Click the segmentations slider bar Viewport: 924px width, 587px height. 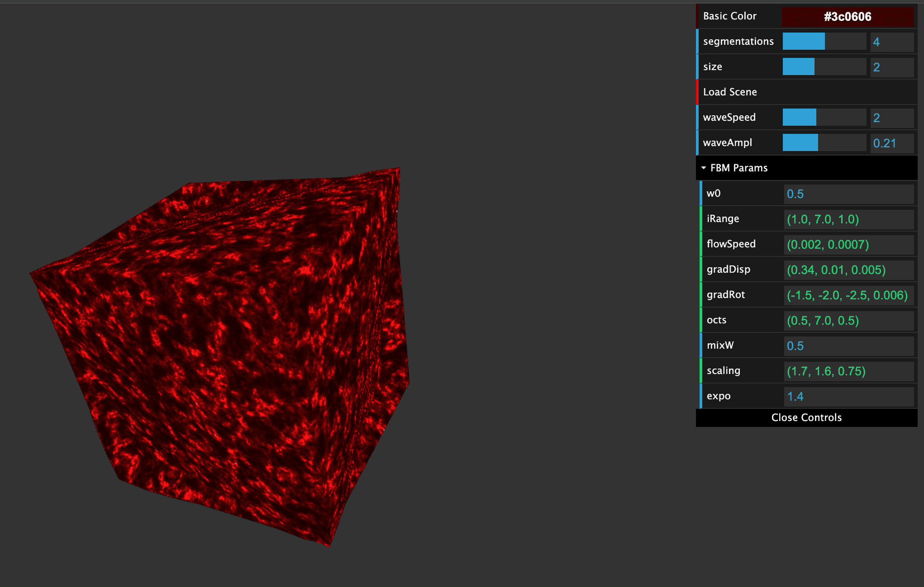point(824,42)
